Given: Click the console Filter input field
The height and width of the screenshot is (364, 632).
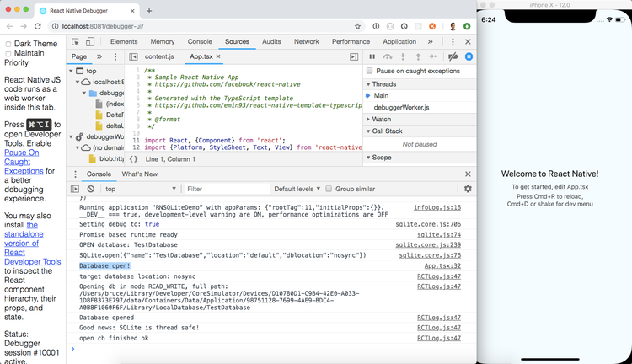Looking at the screenshot, I should click(x=227, y=189).
